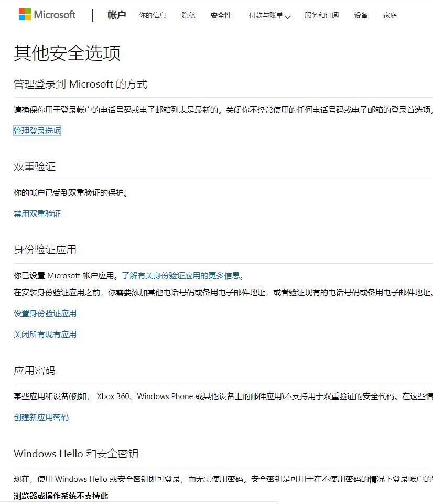Expand the 付款与账单 dropdown
The height and width of the screenshot is (504, 433).
[269, 15]
